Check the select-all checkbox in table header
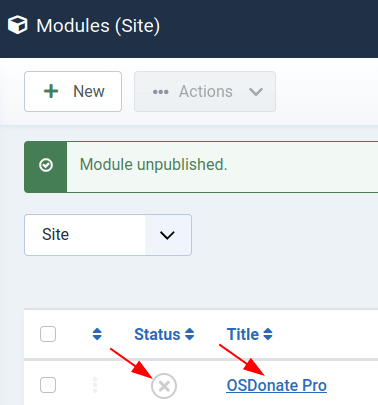Screen dimensions: 378x405 pos(48,334)
